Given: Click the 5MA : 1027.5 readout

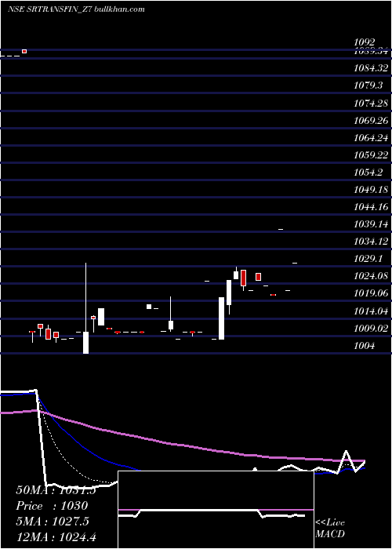Looking at the screenshot, I should (53, 521).
